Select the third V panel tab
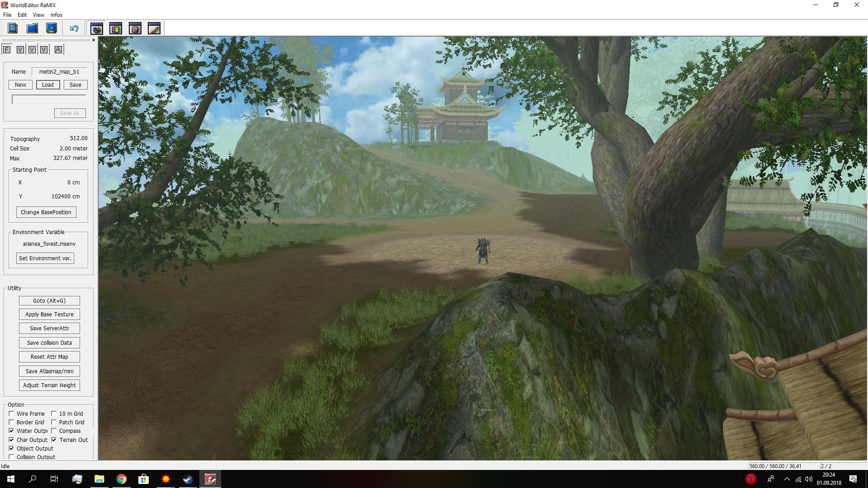The width and height of the screenshot is (868, 488). point(44,50)
